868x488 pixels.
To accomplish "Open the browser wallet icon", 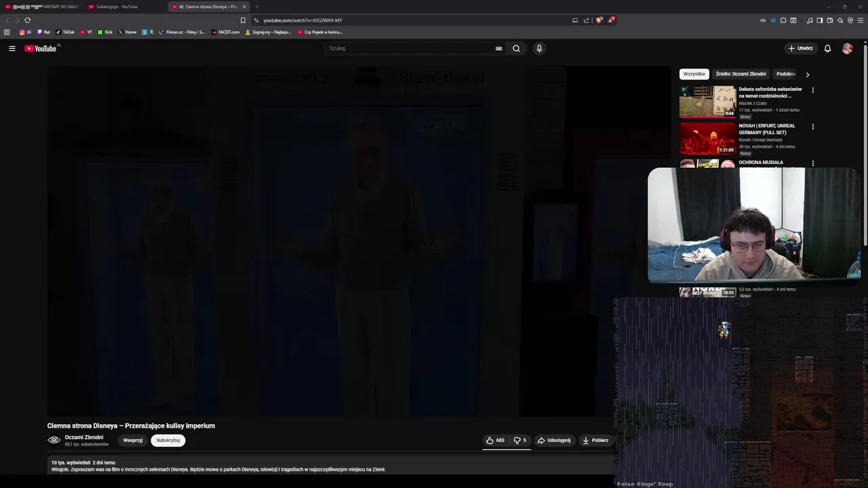I will pos(830,20).
